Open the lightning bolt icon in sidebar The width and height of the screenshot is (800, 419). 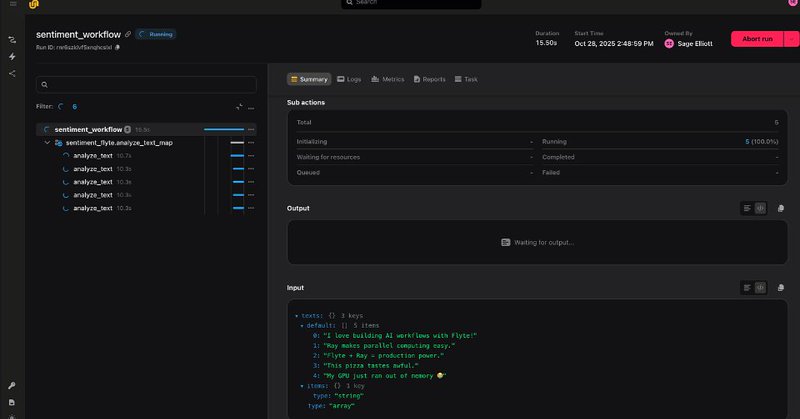(12, 57)
